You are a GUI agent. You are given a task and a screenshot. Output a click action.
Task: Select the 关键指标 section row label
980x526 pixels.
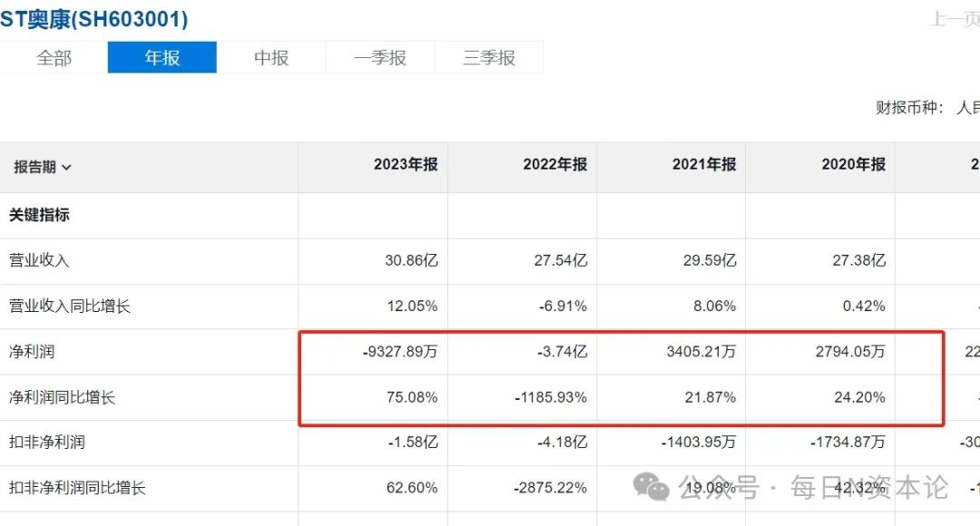point(39,215)
